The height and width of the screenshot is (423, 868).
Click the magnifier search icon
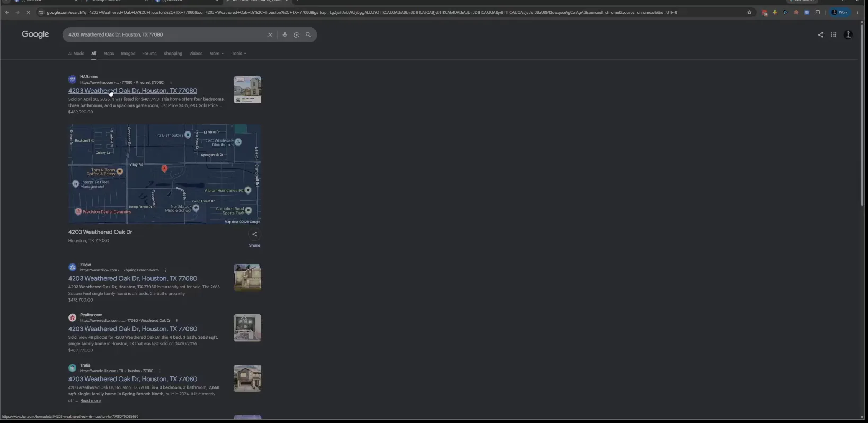pyautogui.click(x=308, y=34)
